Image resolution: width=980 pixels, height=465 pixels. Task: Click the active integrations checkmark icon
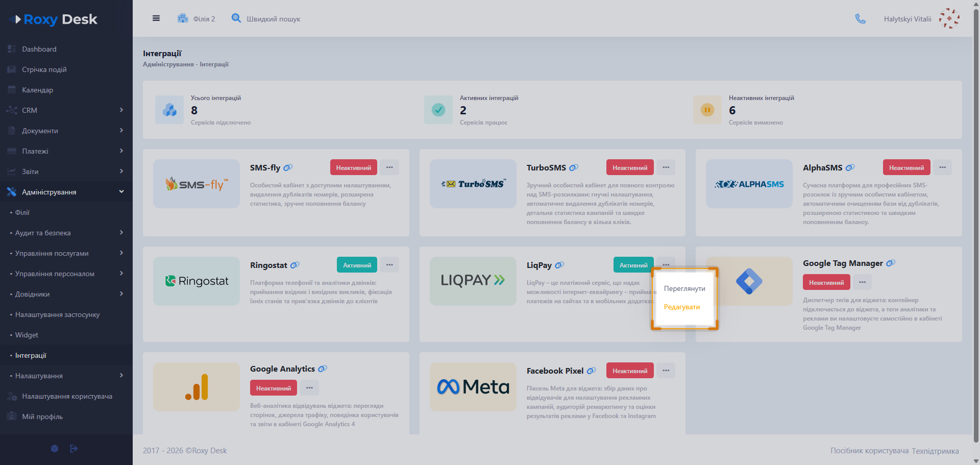438,110
